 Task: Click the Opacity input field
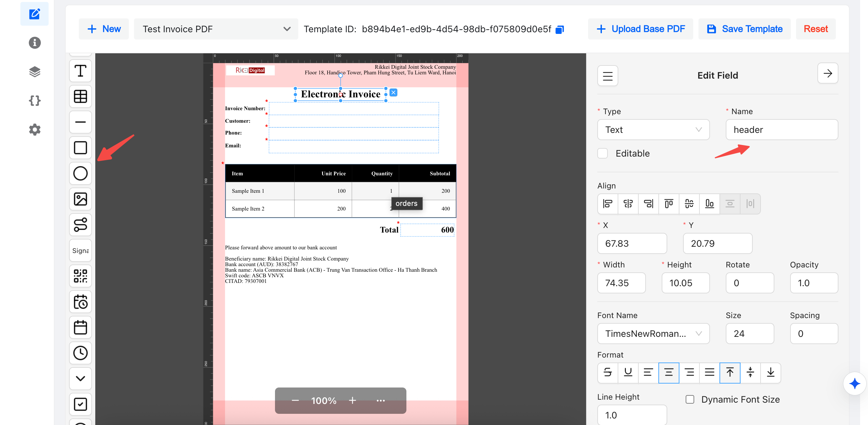click(813, 283)
